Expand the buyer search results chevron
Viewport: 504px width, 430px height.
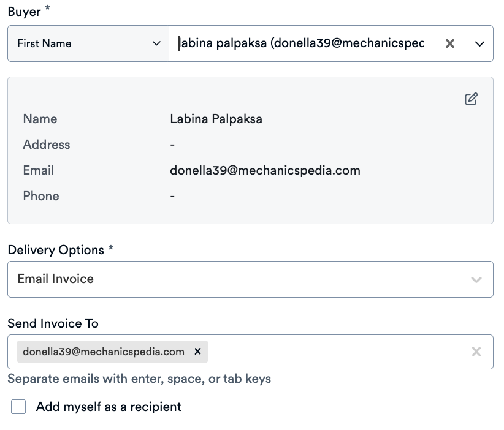click(x=479, y=43)
